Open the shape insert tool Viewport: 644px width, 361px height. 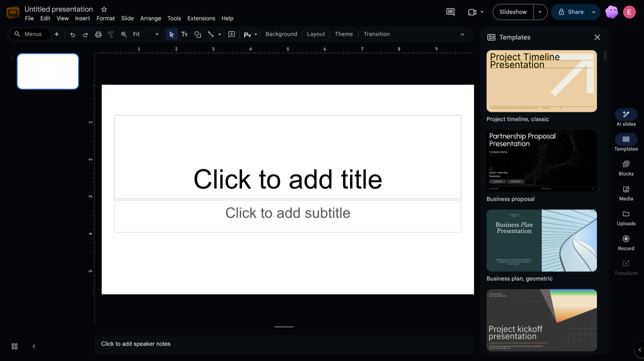198,35
